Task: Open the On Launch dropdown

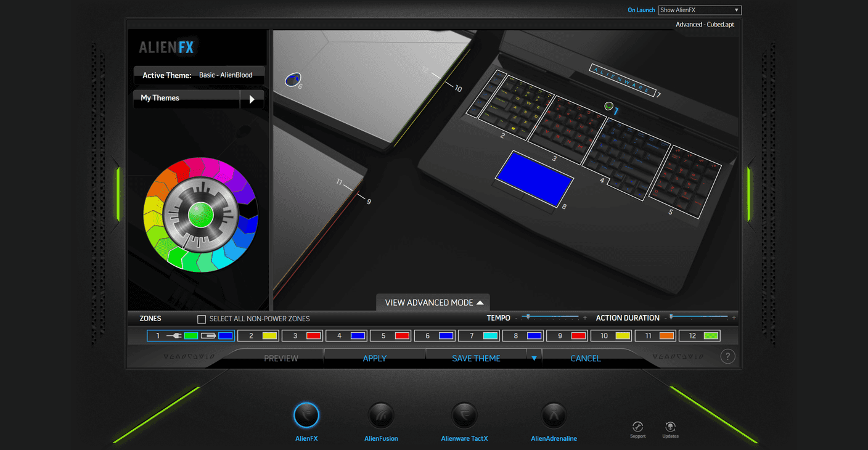Action: (700, 10)
